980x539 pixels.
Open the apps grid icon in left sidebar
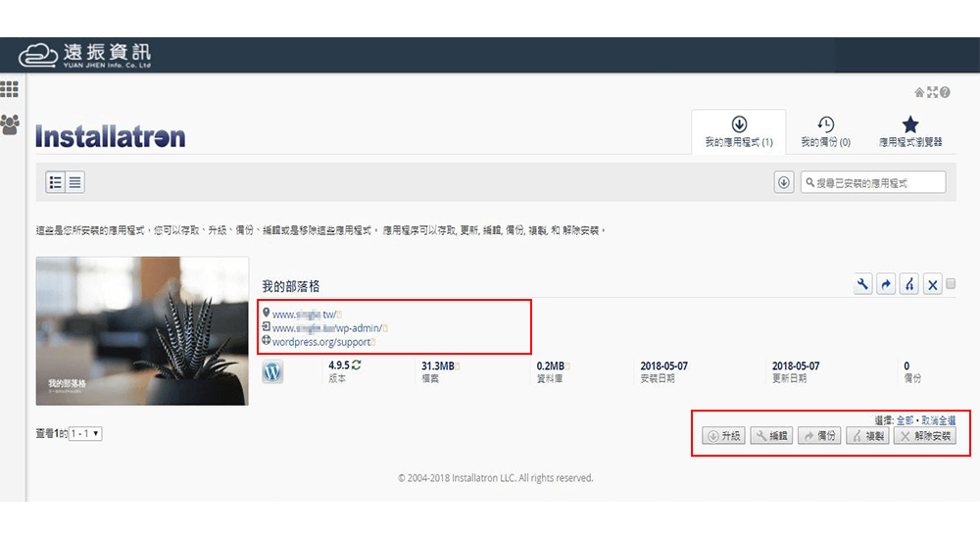[10, 89]
